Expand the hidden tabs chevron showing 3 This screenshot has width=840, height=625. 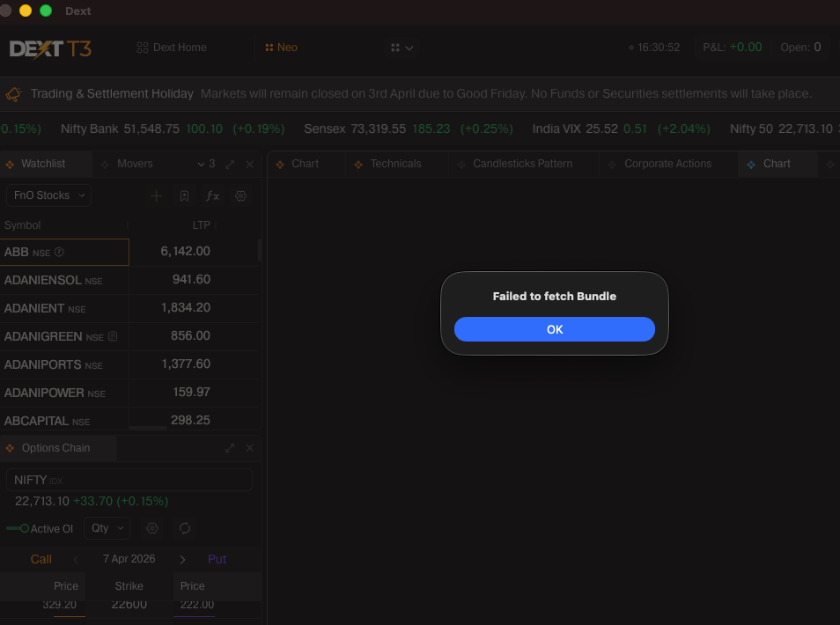205,164
